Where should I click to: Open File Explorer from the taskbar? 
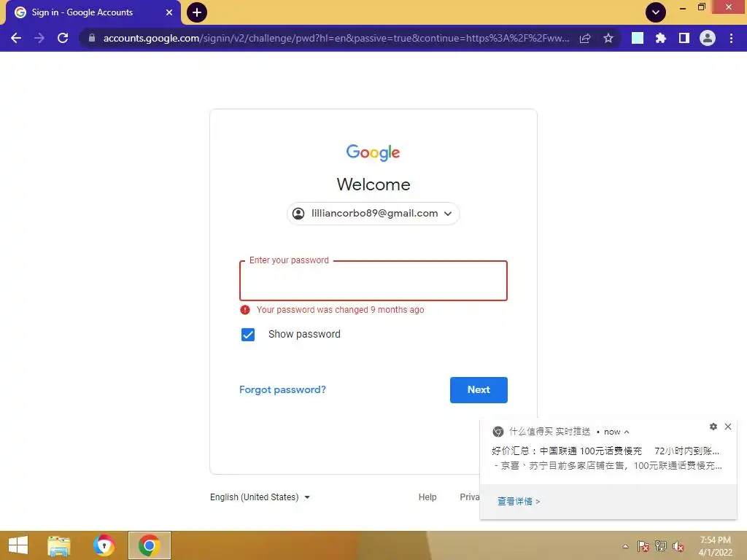coord(58,545)
